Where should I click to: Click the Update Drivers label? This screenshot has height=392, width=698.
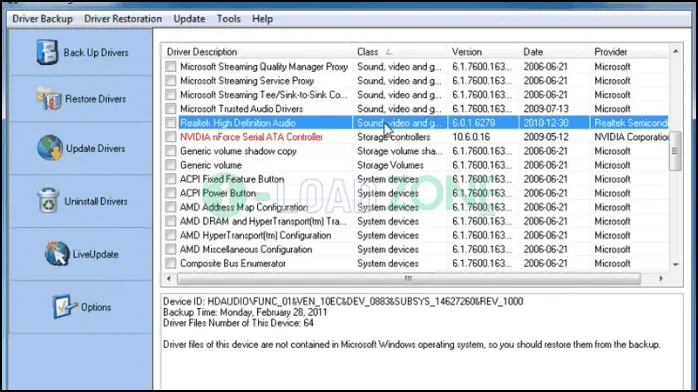click(x=96, y=149)
